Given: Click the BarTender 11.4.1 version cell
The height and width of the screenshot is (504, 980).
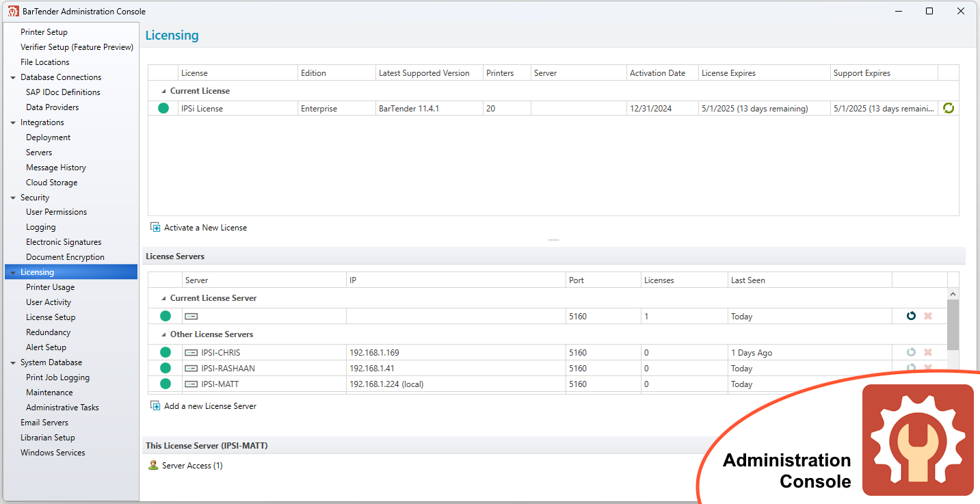Looking at the screenshot, I should [x=429, y=108].
